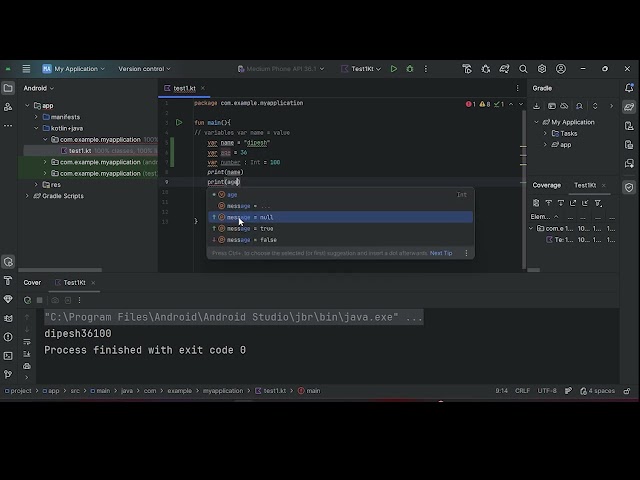The width and height of the screenshot is (640, 480).
Task: Open Search Everywhere magnifier icon
Action: click(523, 69)
